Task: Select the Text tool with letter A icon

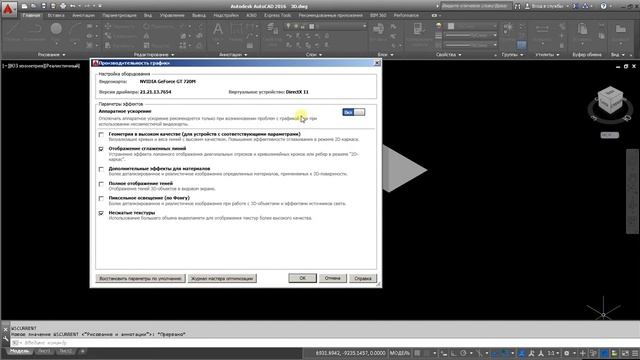Action: pos(218,30)
